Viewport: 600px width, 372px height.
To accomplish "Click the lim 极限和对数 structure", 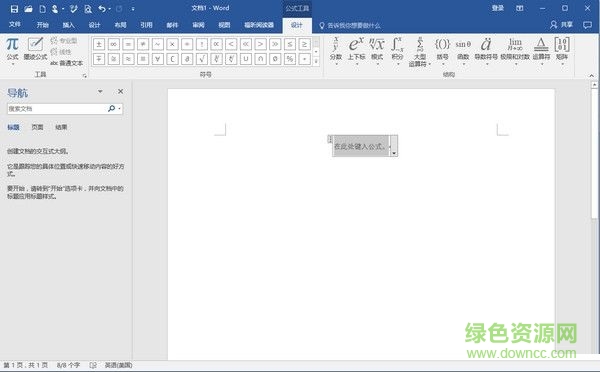I will (x=515, y=51).
